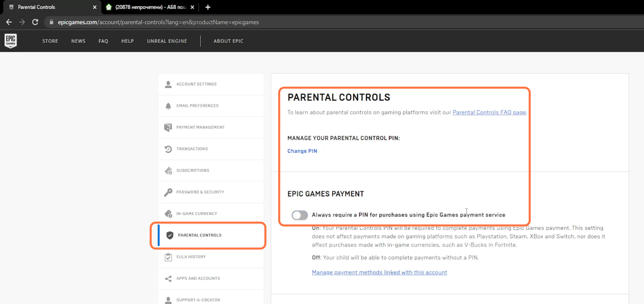Open the UNREAL ENGINE menu item

(167, 41)
